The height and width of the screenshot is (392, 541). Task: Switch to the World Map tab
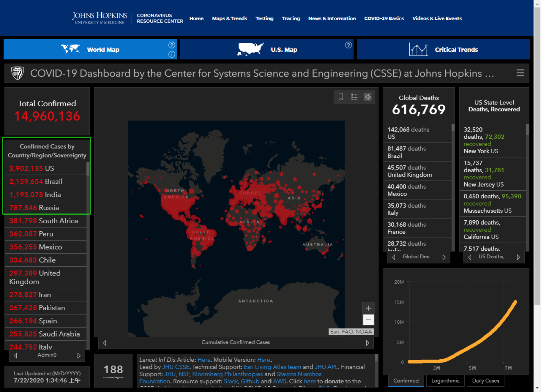[90, 49]
